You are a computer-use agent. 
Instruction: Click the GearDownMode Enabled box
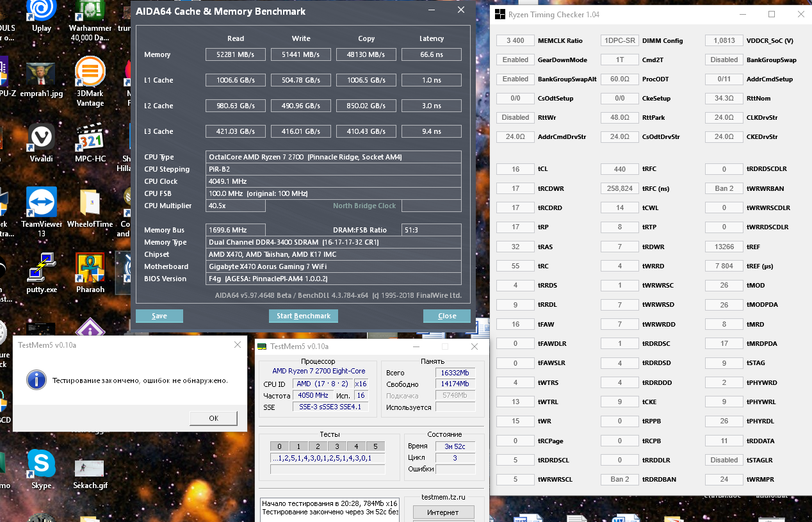click(515, 60)
